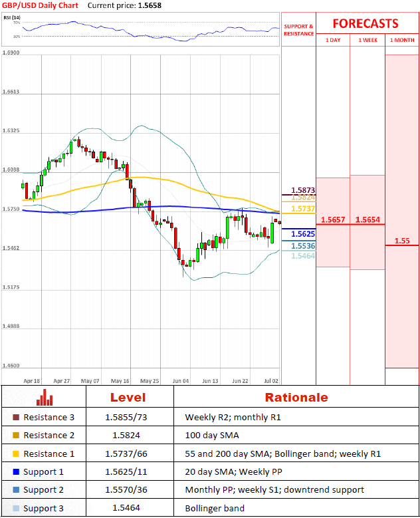420x518 pixels.
Task: Select the 1 DAY forecast column header
Action: point(333,40)
